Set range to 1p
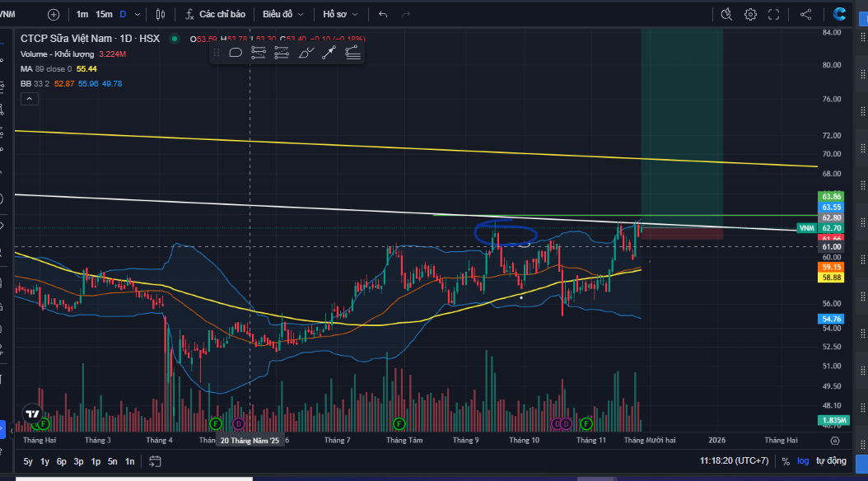The image size is (868, 481). [96, 461]
